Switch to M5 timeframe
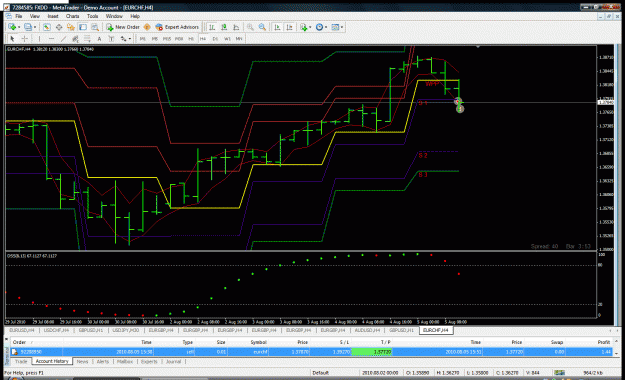The image size is (625, 380). point(155,39)
